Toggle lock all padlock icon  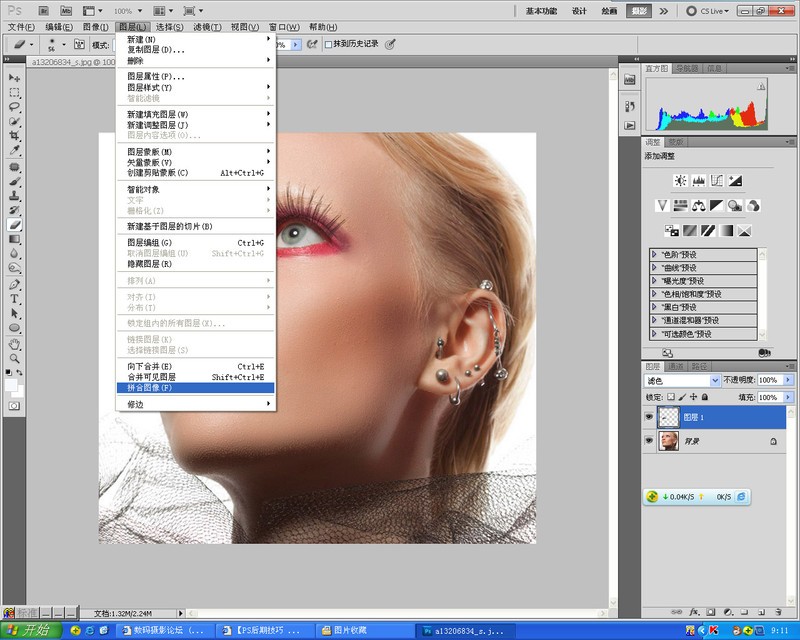point(705,397)
